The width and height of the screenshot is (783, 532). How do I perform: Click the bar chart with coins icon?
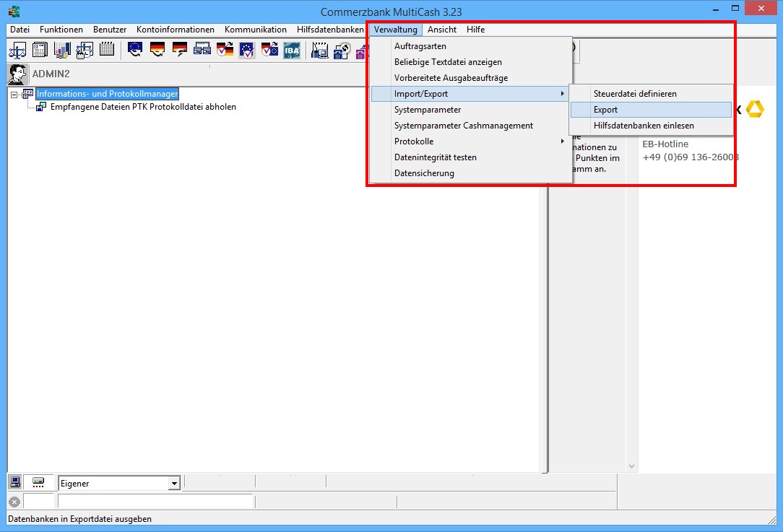coord(62,50)
